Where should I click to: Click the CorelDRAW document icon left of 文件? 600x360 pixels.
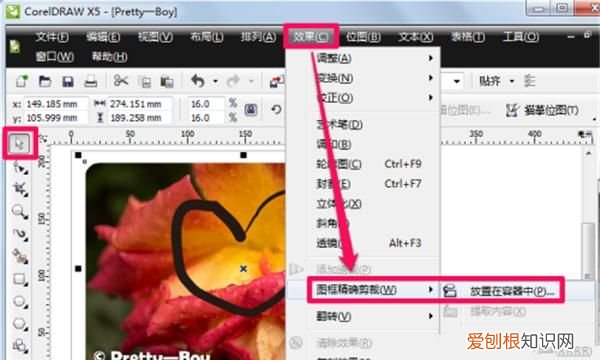click(15, 47)
